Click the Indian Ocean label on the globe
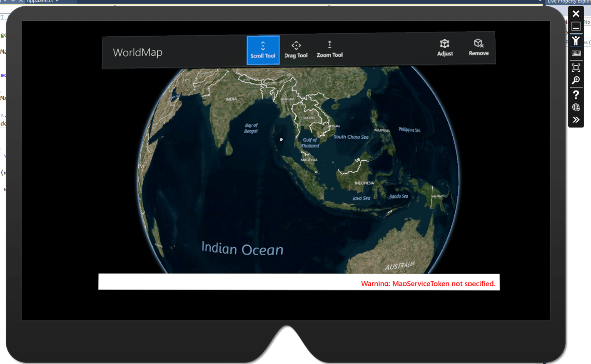591x364 pixels. pos(242,249)
